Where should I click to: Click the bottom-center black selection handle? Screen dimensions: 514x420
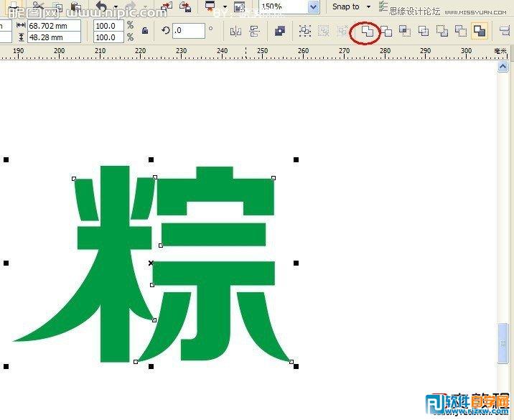click(x=151, y=366)
